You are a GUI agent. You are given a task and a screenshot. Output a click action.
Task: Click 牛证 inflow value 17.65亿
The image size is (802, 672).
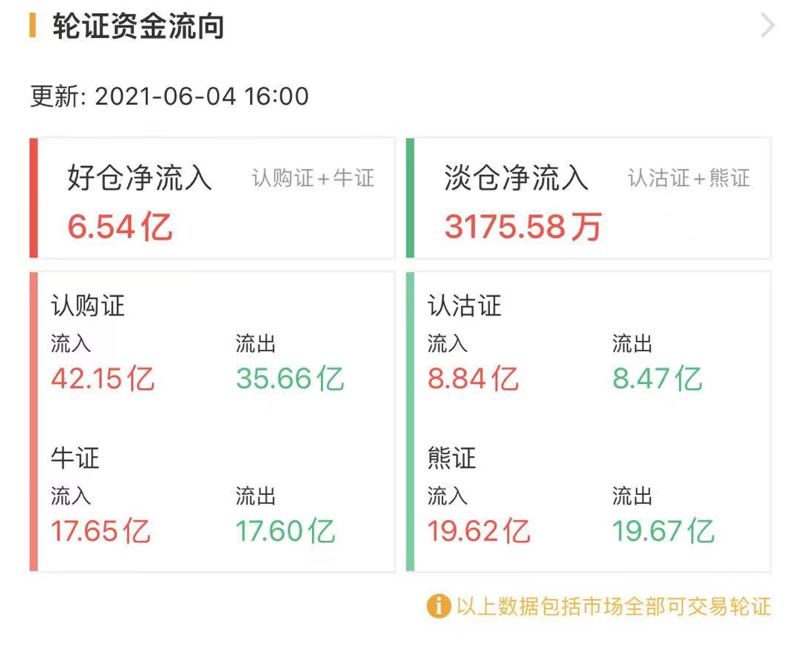pos(101,531)
